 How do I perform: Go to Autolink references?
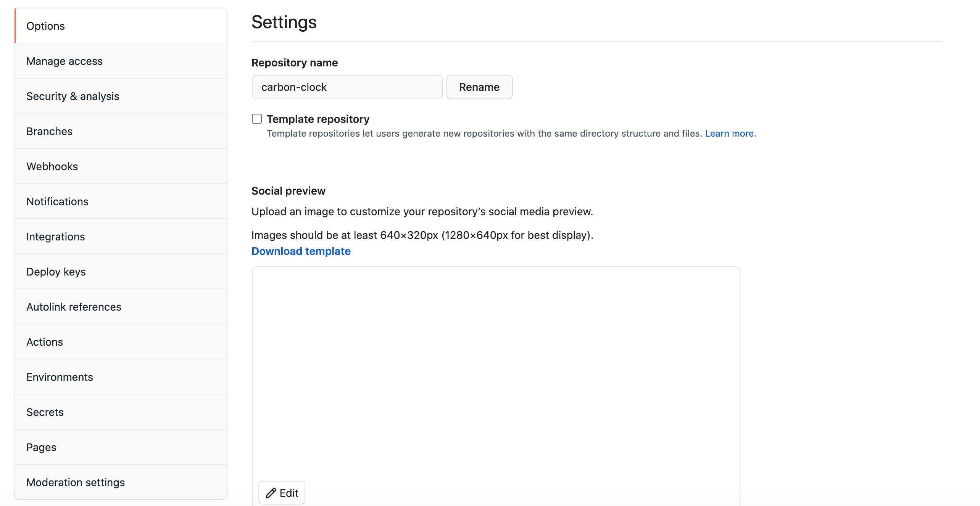click(x=74, y=307)
